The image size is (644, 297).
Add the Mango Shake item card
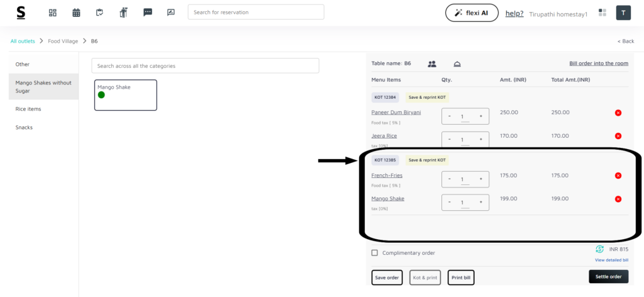125,94
